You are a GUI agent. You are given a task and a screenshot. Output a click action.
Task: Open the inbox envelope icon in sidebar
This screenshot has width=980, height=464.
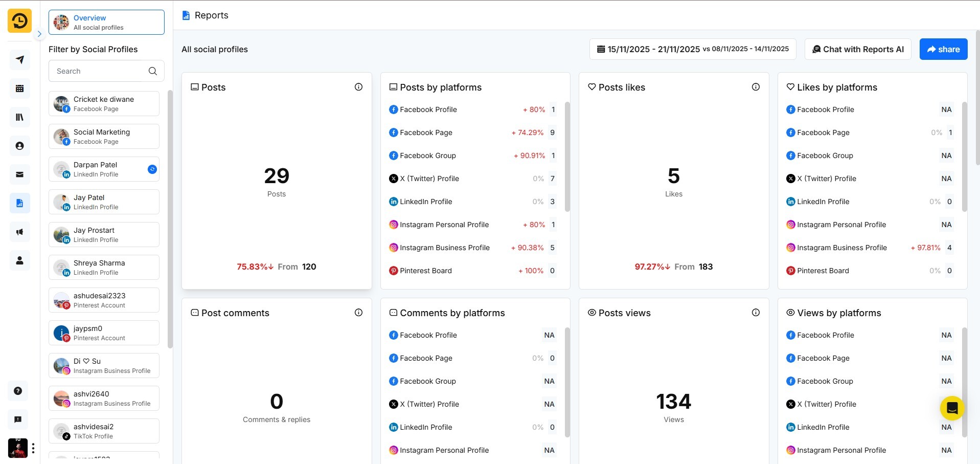coord(19,174)
